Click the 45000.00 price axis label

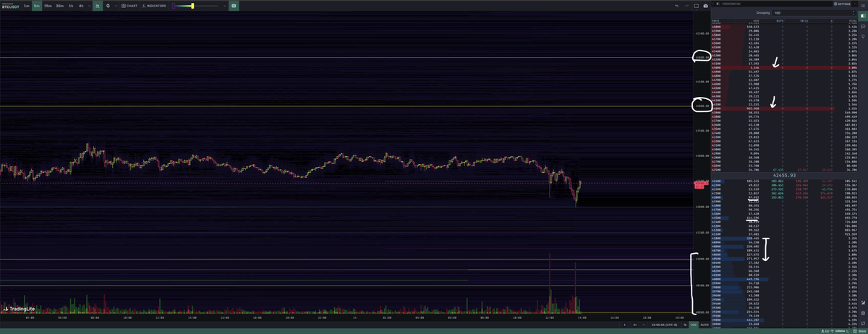tap(702, 57)
